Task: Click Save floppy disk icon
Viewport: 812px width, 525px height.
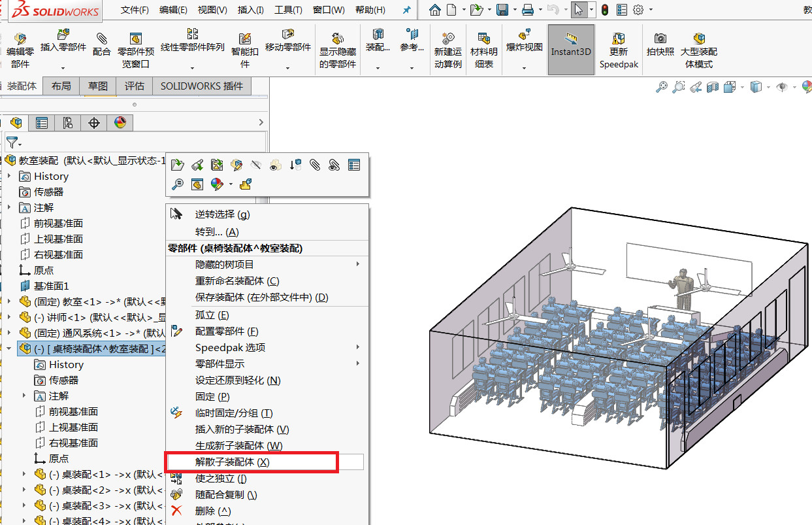Action: 502,10
